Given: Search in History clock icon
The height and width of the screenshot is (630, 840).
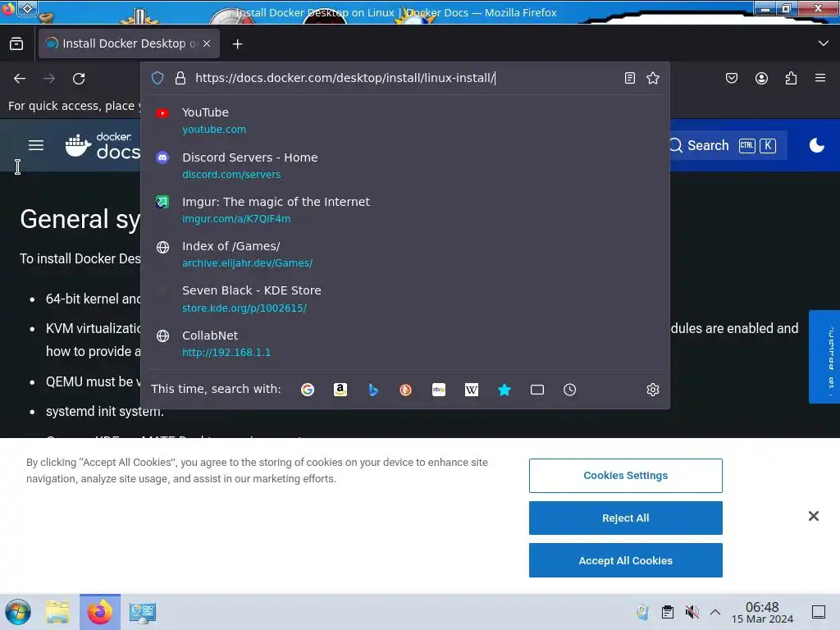Looking at the screenshot, I should coord(569,390).
